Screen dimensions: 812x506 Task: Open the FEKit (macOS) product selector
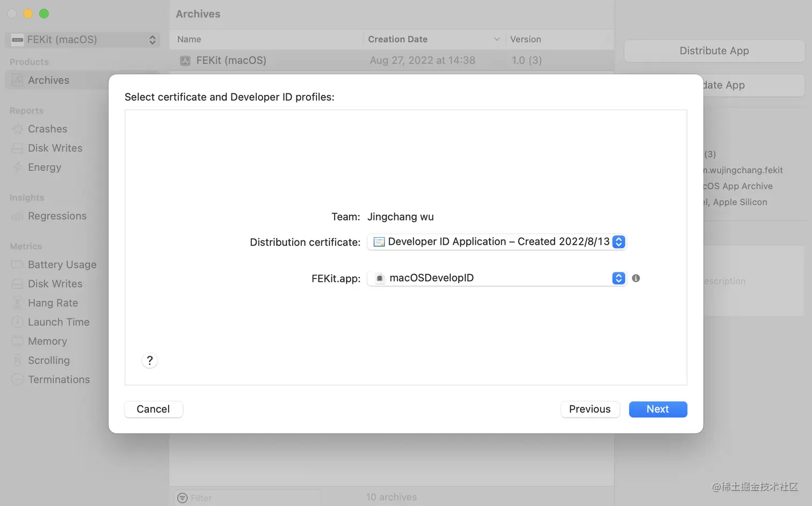tap(84, 40)
